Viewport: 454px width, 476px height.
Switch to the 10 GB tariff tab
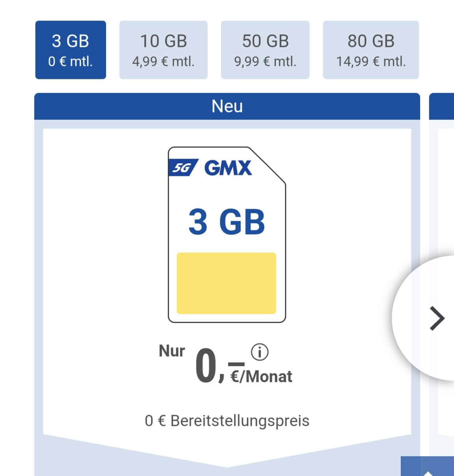[x=163, y=50]
